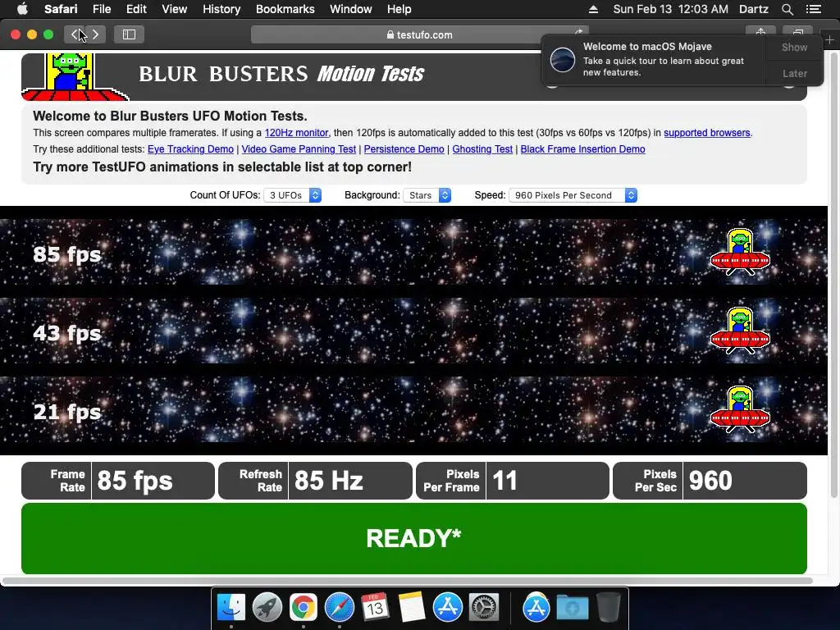The height and width of the screenshot is (630, 840).
Task: Click the Dartz user name in menu bar
Action: point(753,9)
